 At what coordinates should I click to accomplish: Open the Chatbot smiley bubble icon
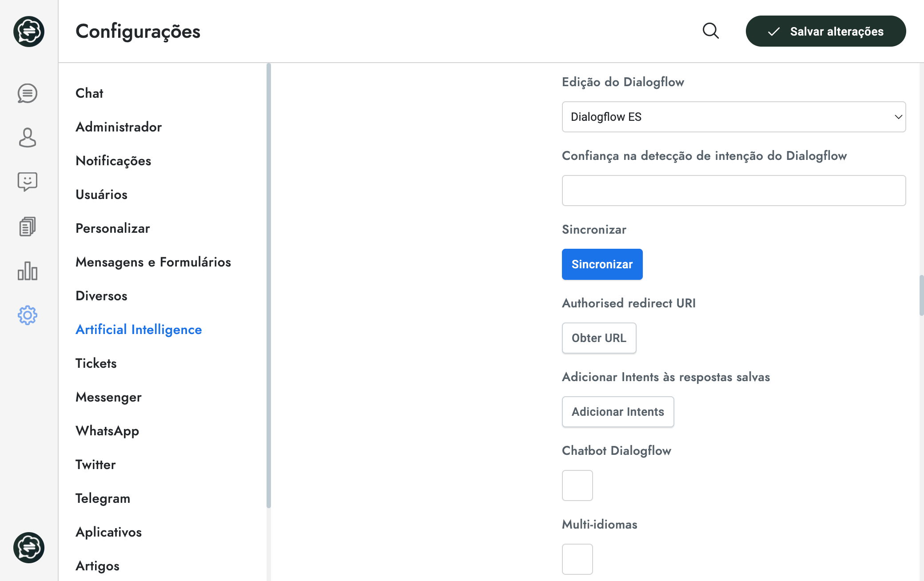click(x=28, y=182)
